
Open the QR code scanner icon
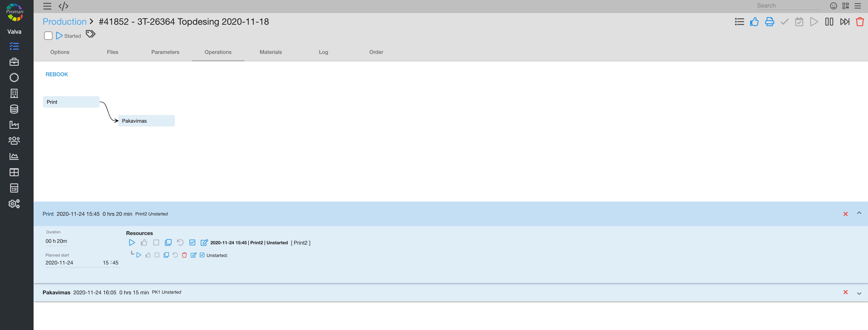(x=845, y=6)
